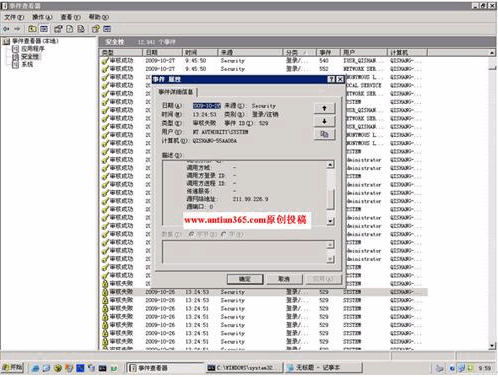Click description box scroll-up arrow
Viewport: 498px width, 377px height.
[x=330, y=165]
